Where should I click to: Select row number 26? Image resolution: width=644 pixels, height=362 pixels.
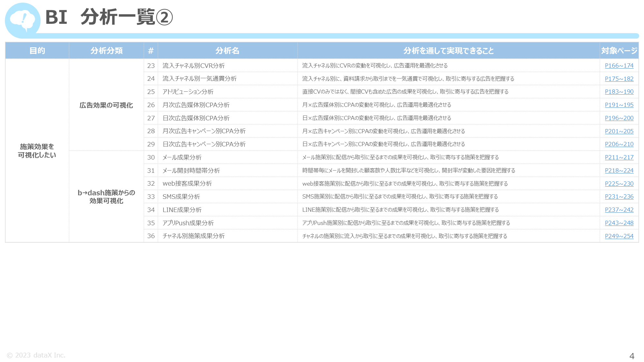click(x=151, y=105)
